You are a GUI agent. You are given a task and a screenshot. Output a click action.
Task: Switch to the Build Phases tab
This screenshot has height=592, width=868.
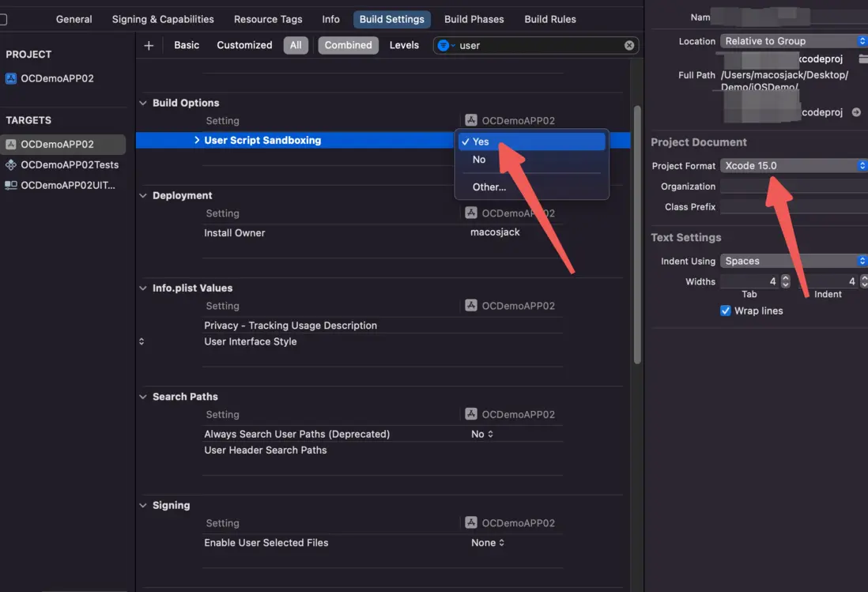click(474, 19)
